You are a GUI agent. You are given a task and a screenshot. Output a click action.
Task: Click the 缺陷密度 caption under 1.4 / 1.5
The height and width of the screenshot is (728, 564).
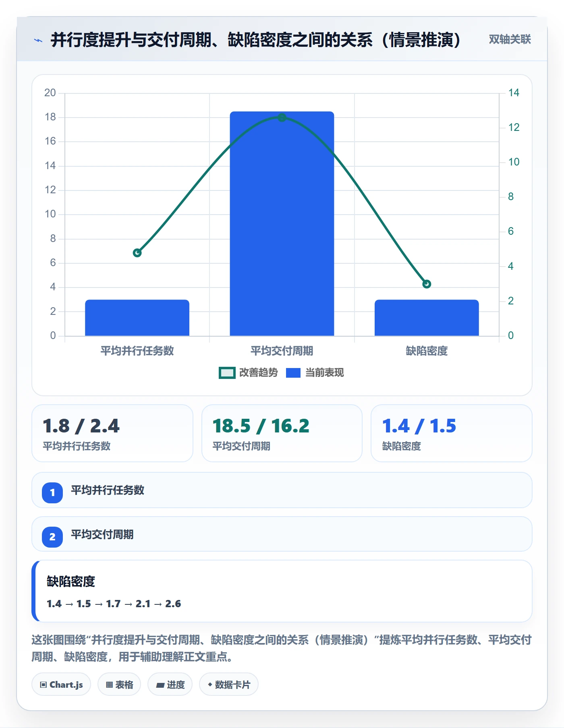[401, 446]
